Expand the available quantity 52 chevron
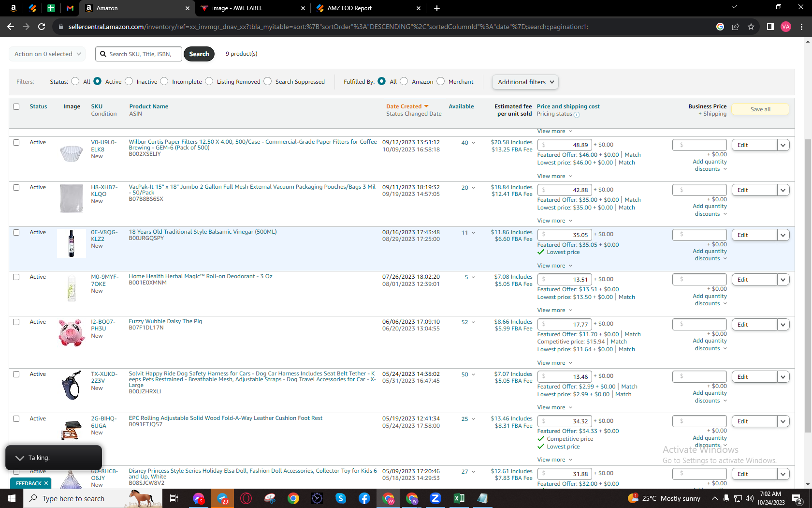Screen dimensions: 812x508 tap(473, 322)
